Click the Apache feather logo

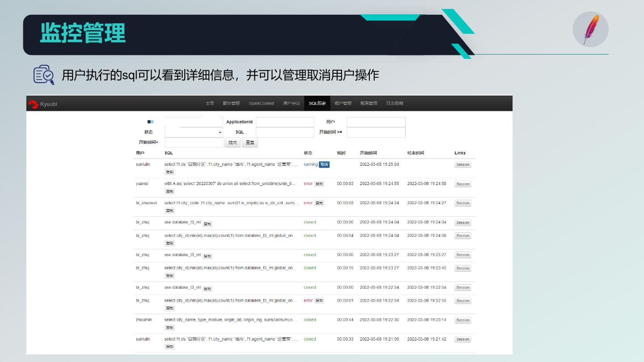[590, 29]
